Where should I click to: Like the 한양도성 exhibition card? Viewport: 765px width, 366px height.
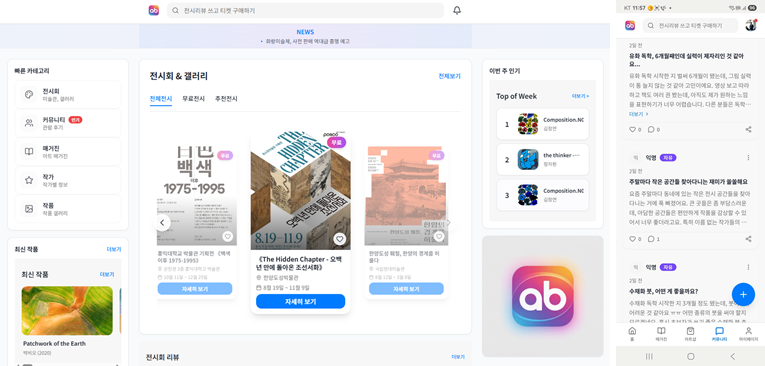pyautogui.click(x=439, y=237)
